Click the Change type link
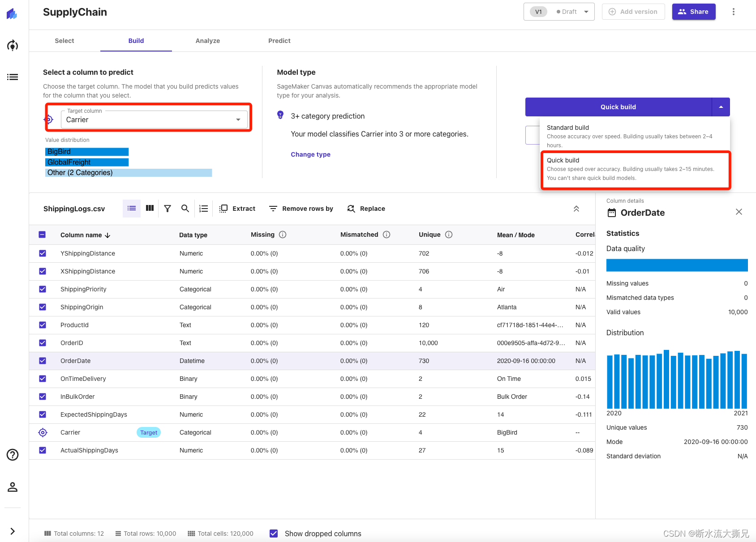The height and width of the screenshot is (542, 756). [310, 154]
